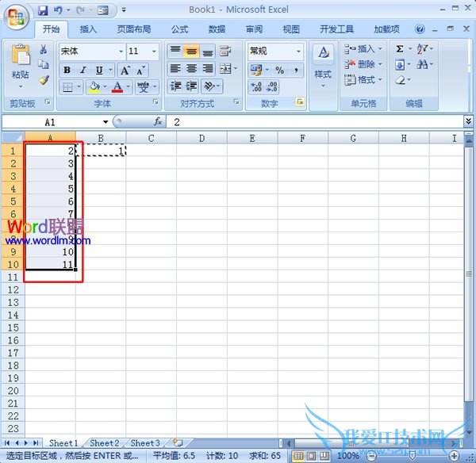Copy the selected cells

tap(44, 64)
